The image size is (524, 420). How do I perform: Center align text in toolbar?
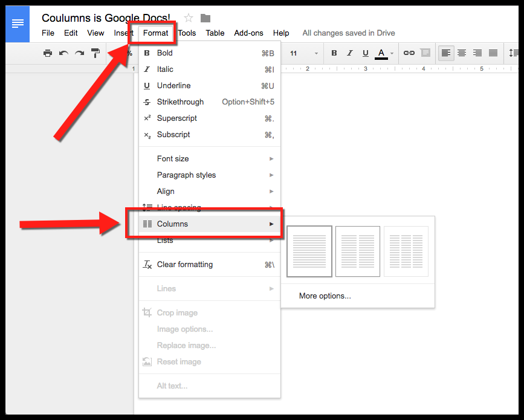pyautogui.click(x=462, y=53)
